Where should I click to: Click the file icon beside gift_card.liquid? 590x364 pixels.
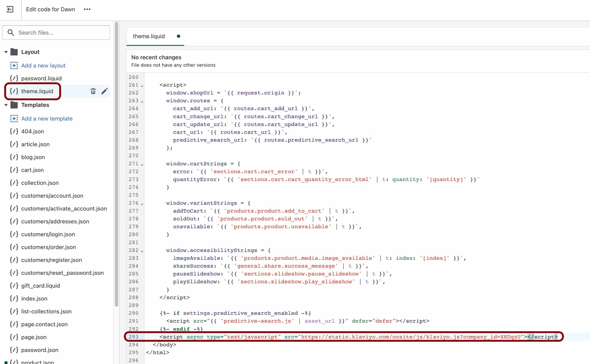coord(14,286)
